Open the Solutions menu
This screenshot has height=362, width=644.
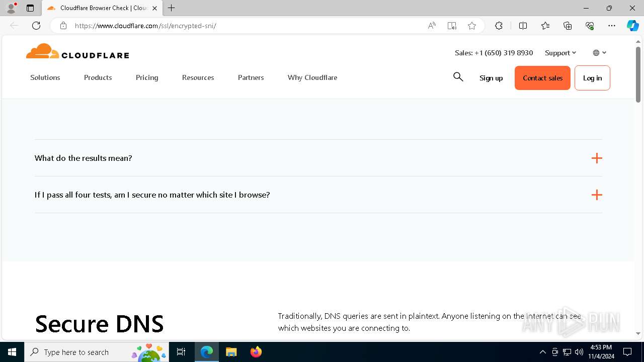tap(45, 77)
